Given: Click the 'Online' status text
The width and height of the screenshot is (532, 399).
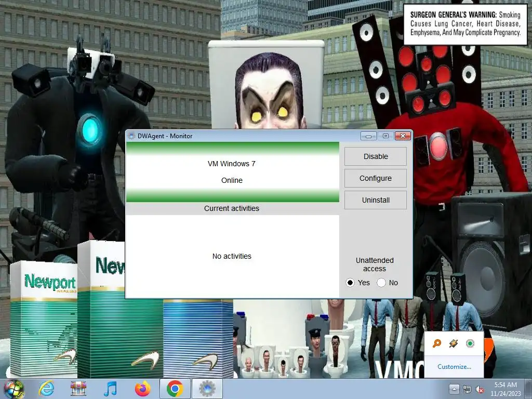Looking at the screenshot, I should click(232, 180).
